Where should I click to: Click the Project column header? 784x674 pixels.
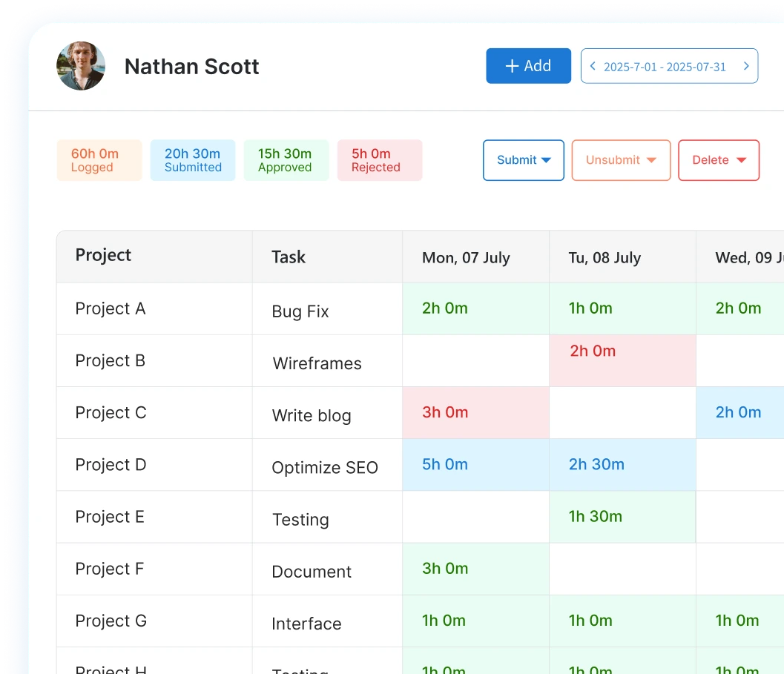(x=103, y=255)
